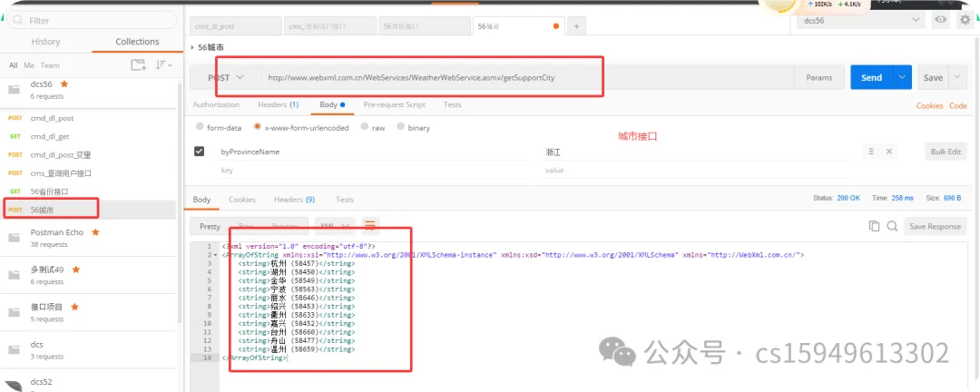
Task: Click the plus icon for new tab
Action: coord(576,26)
